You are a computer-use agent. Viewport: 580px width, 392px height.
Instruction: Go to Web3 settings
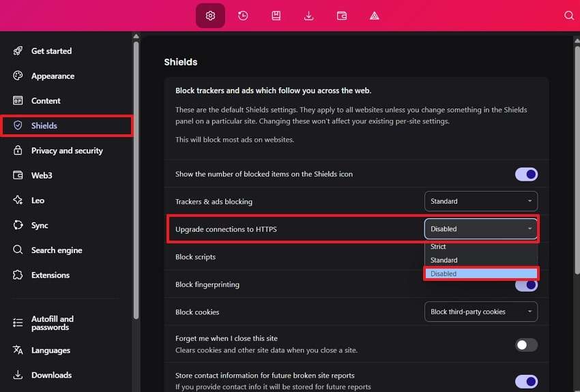pos(42,175)
